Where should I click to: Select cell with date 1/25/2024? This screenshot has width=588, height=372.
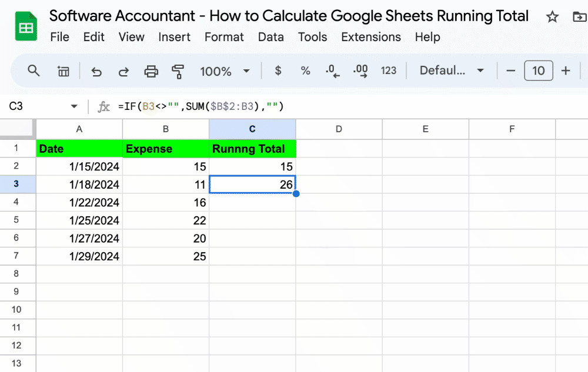(x=79, y=220)
